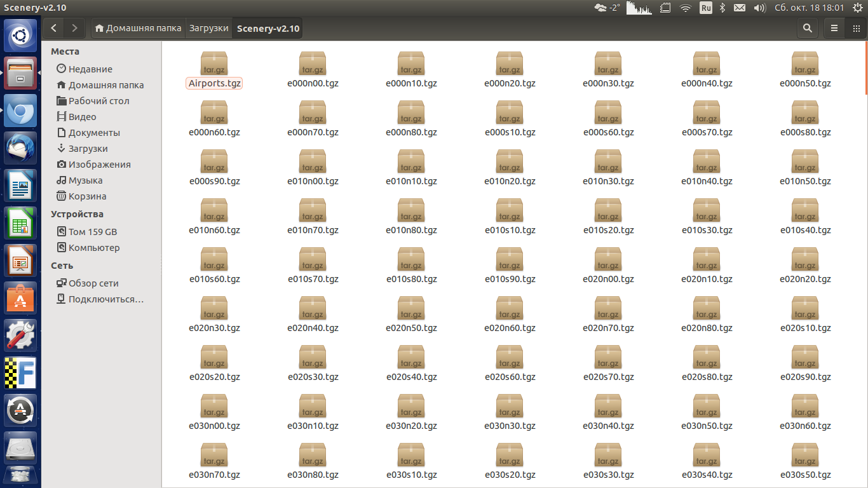Open the Wi-Fi network indicator
The image size is (868, 488).
685,8
